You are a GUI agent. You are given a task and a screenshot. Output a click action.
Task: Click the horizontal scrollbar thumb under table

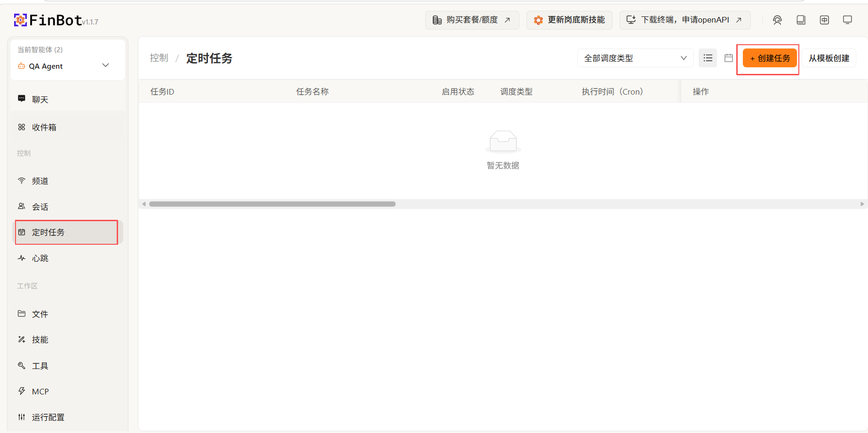point(272,204)
